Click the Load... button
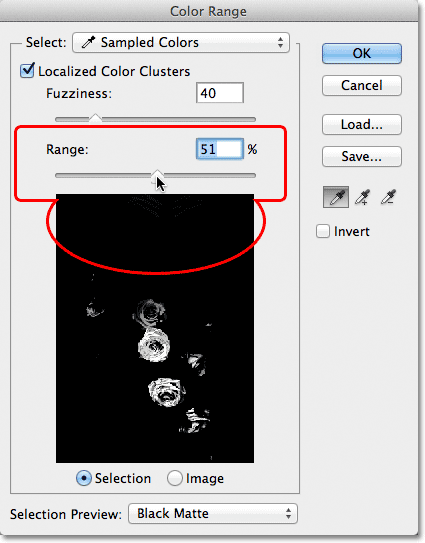425x543 pixels. (362, 124)
